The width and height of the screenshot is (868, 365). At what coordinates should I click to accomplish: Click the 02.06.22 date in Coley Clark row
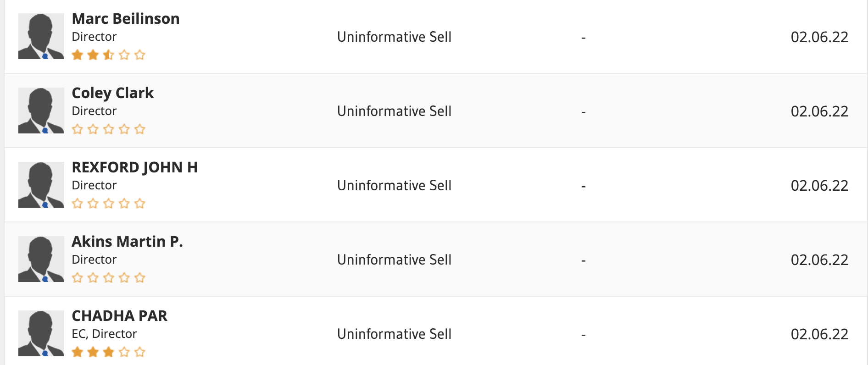[820, 111]
